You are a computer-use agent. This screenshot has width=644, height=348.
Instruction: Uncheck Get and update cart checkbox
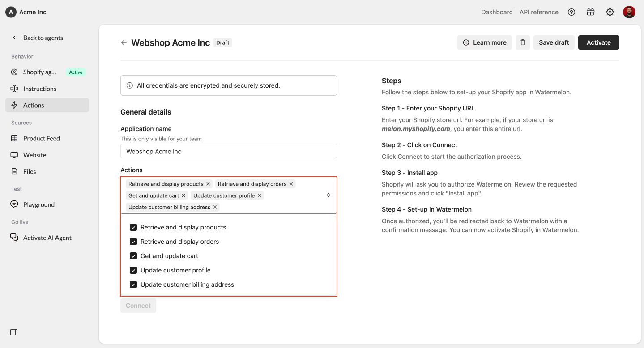pyautogui.click(x=133, y=256)
